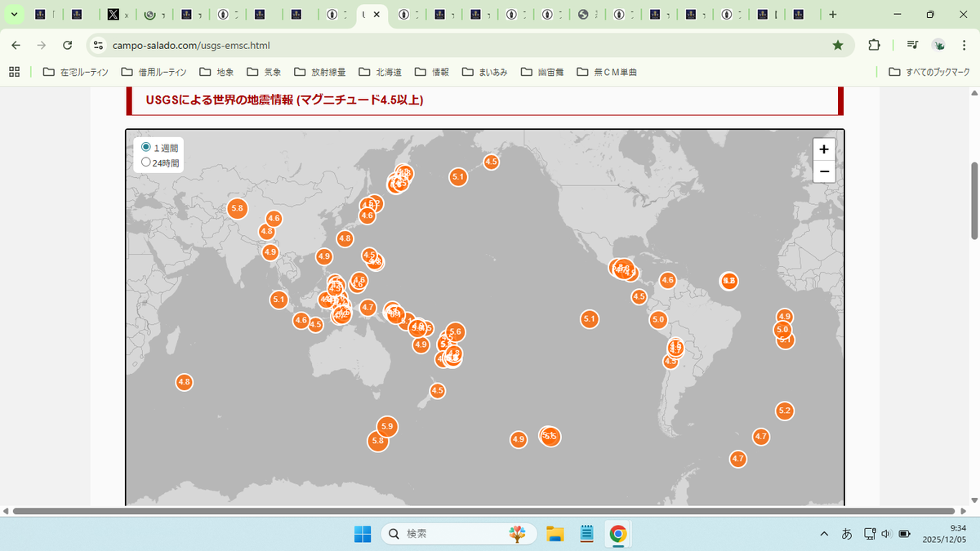Screen dimensions: 980x551
Task: Show hidden system tray icons
Action: (x=824, y=534)
